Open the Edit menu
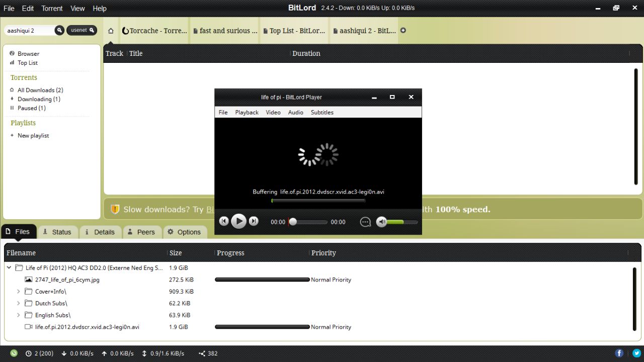Image resolution: width=644 pixels, height=362 pixels. [x=28, y=9]
